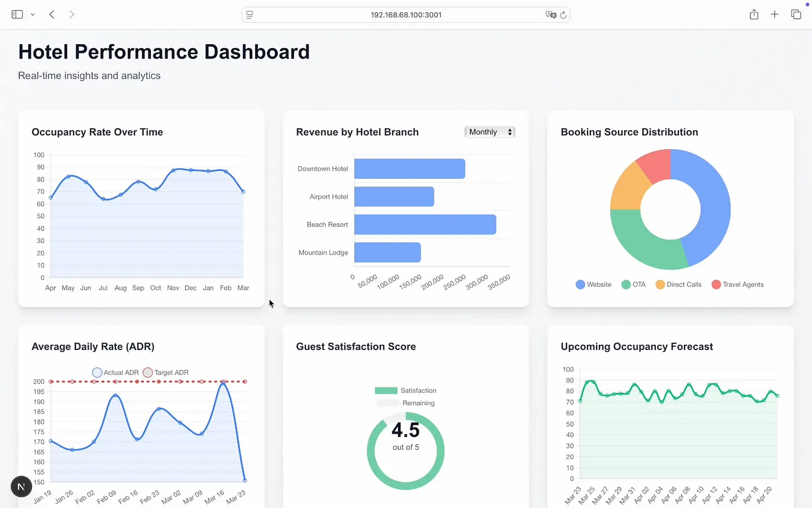Toggle Travel Agents legend item
Screen dimensions: 812x508
coord(737,284)
